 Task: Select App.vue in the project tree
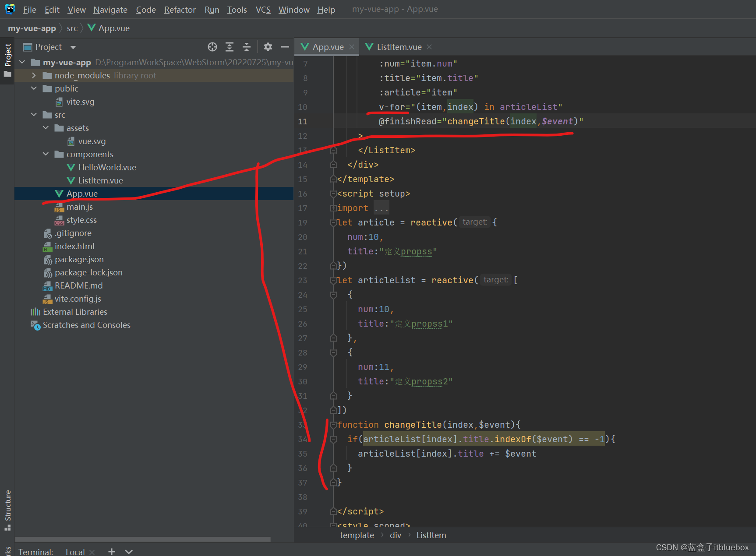tap(82, 194)
